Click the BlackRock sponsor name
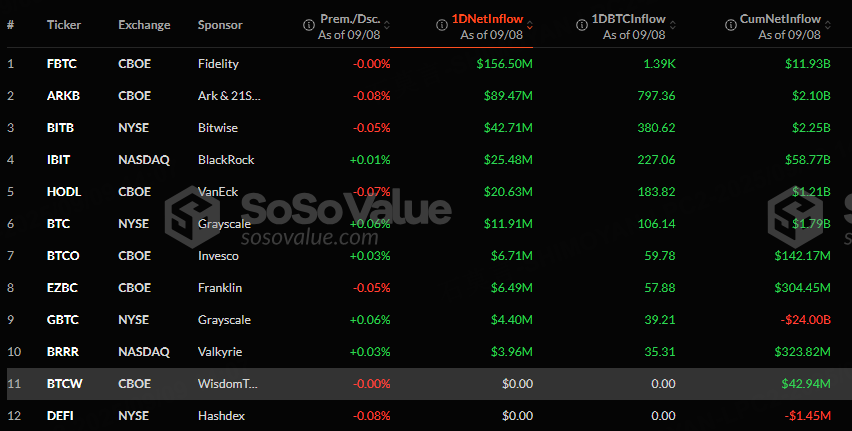The image size is (852, 431). click(226, 160)
